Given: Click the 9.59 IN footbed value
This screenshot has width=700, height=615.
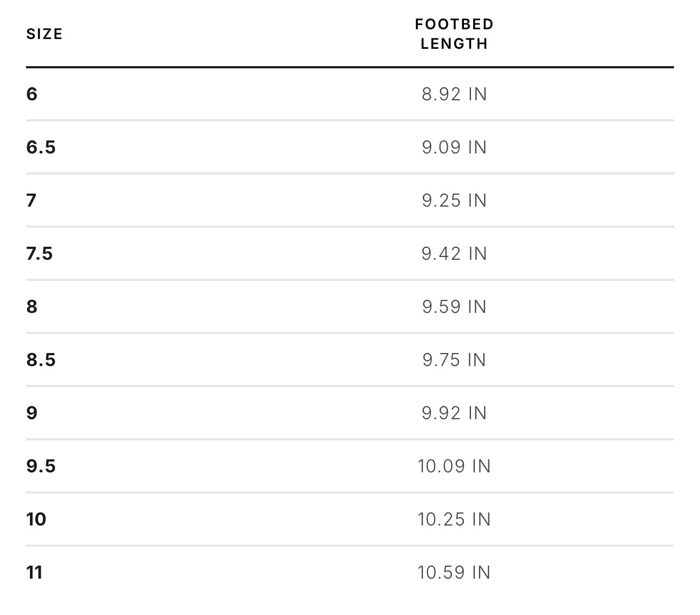Looking at the screenshot, I should pos(454,307).
